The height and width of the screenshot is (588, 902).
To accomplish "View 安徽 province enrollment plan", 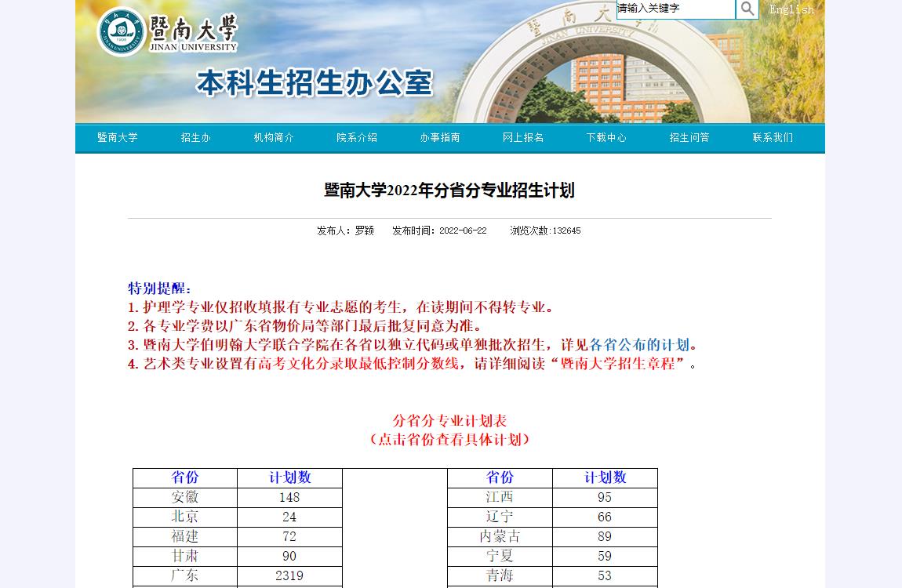I will pyautogui.click(x=184, y=497).
